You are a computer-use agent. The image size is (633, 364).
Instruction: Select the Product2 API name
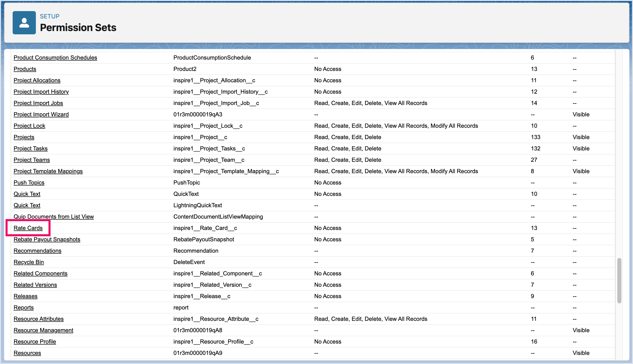(185, 69)
